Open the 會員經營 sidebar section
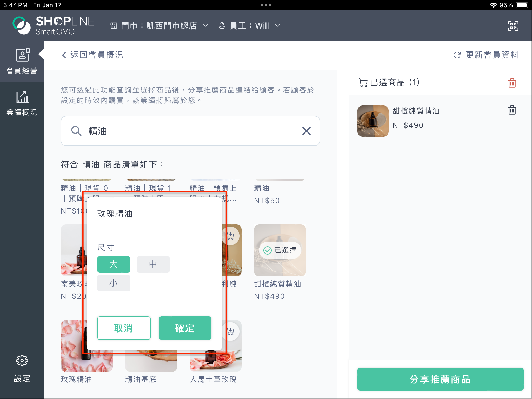The image size is (532, 399). point(22,62)
